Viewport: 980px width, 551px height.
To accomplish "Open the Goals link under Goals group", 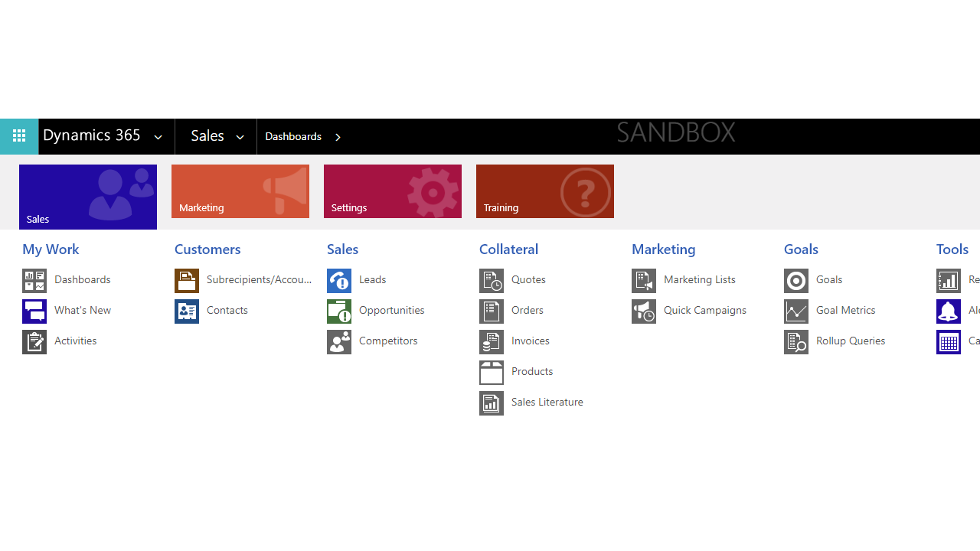I will click(x=829, y=279).
